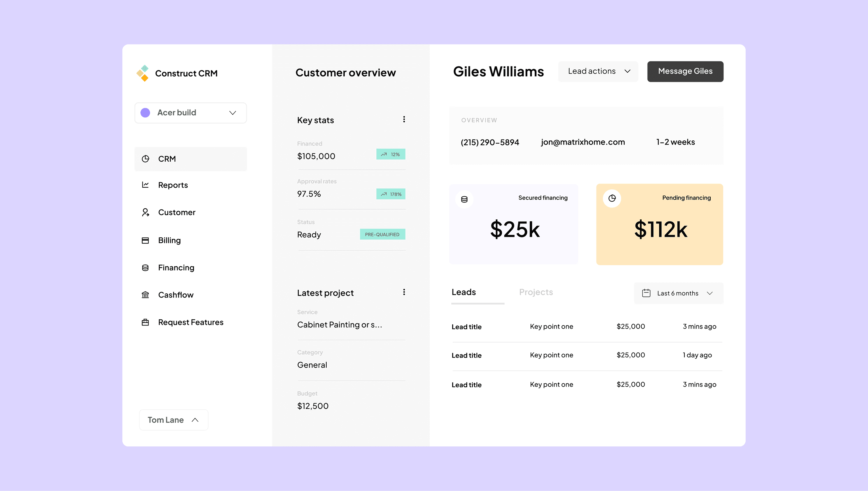Click the Financing coins icon in sidebar
The height and width of the screenshot is (491, 868).
[145, 268]
